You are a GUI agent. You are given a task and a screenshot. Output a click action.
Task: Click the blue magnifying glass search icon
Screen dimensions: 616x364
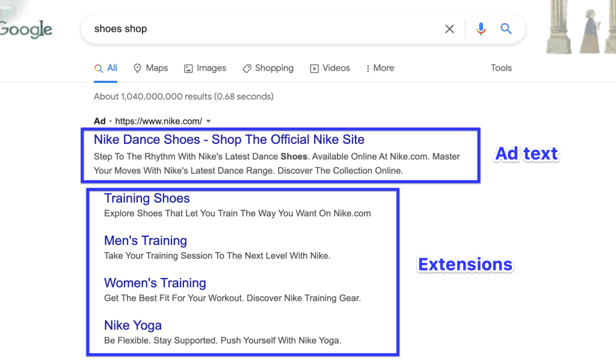click(506, 29)
